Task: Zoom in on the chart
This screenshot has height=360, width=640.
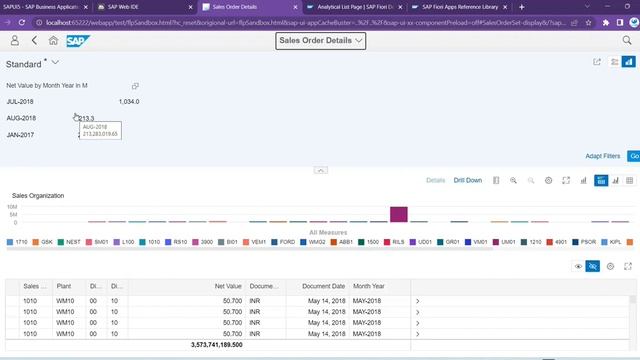Action: point(513,180)
